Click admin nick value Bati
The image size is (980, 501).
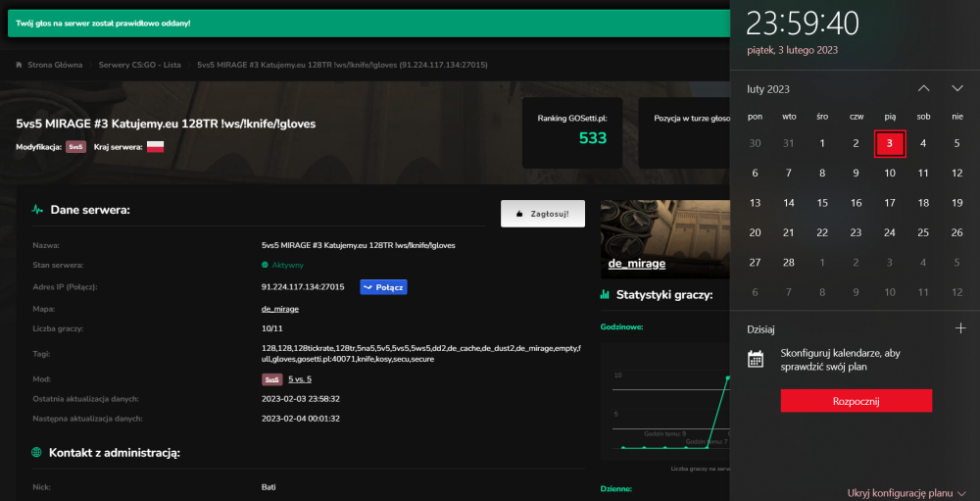[269, 487]
